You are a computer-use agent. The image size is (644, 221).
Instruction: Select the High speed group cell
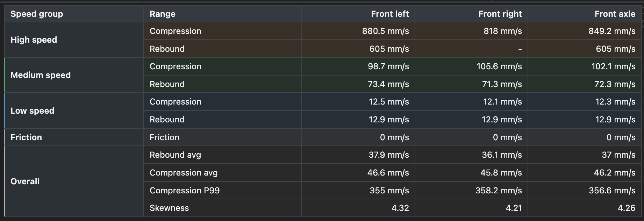point(74,40)
